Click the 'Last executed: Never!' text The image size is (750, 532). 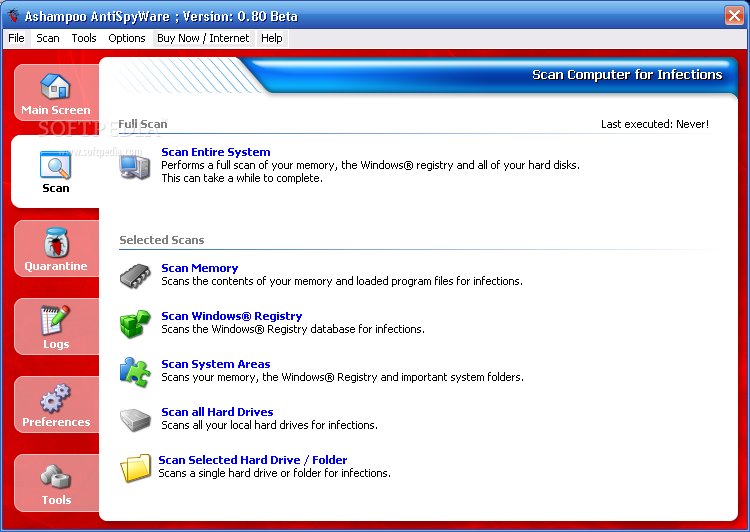(655, 124)
